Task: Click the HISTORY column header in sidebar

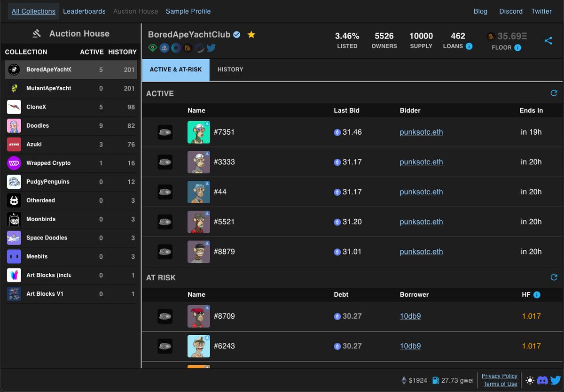Action: 122,52
